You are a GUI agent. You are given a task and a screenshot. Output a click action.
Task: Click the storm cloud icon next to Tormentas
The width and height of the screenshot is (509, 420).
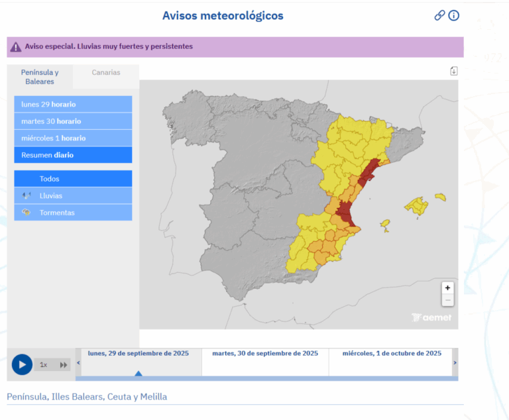[27, 212]
